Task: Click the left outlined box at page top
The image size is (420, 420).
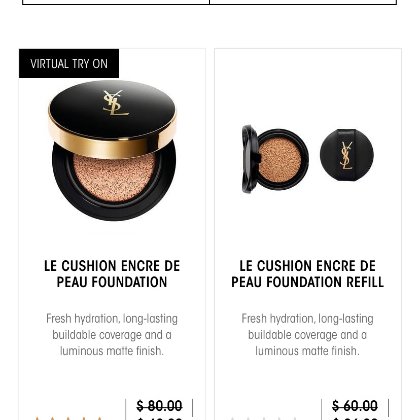Action: pyautogui.click(x=116, y=2)
